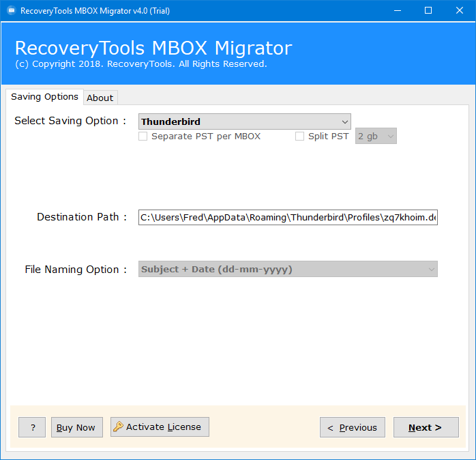The image size is (476, 460).
Task: Click the Select Saving Option label
Action: pyautogui.click(x=70, y=121)
